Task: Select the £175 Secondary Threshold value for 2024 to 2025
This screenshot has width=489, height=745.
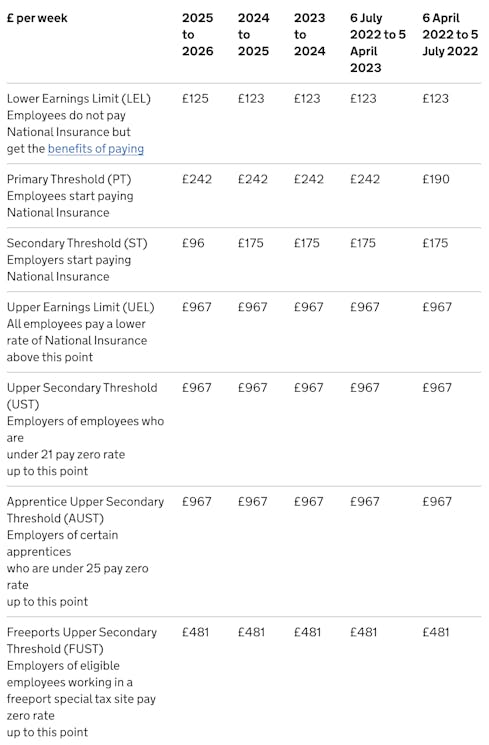Action: pos(250,243)
